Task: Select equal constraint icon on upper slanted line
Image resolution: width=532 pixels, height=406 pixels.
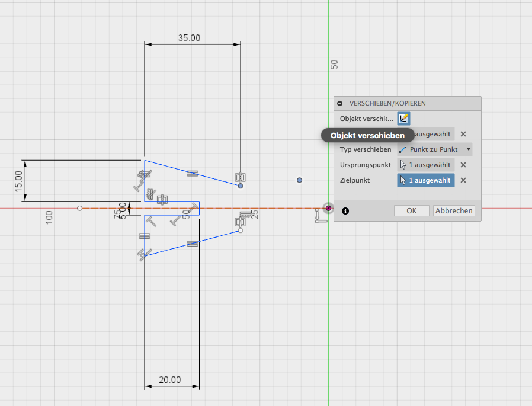Action: (x=193, y=174)
